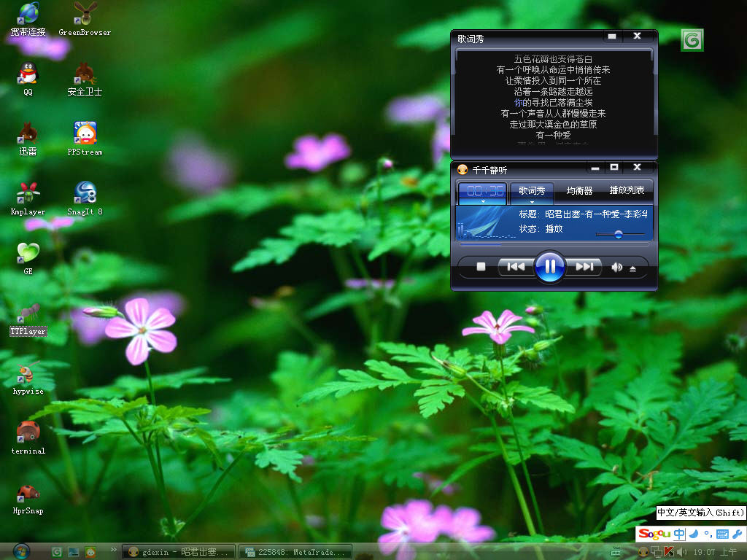Click lyric line 沿着一条路越走越远
This screenshot has width=747, height=560.
click(553, 92)
